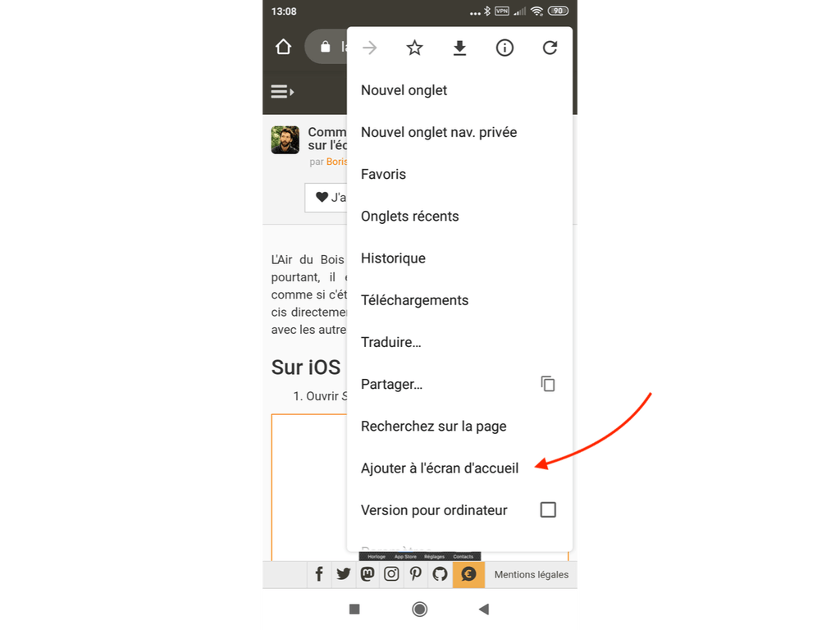Tap the orange euro donation icon
The height and width of the screenshot is (630, 840).
click(x=468, y=574)
